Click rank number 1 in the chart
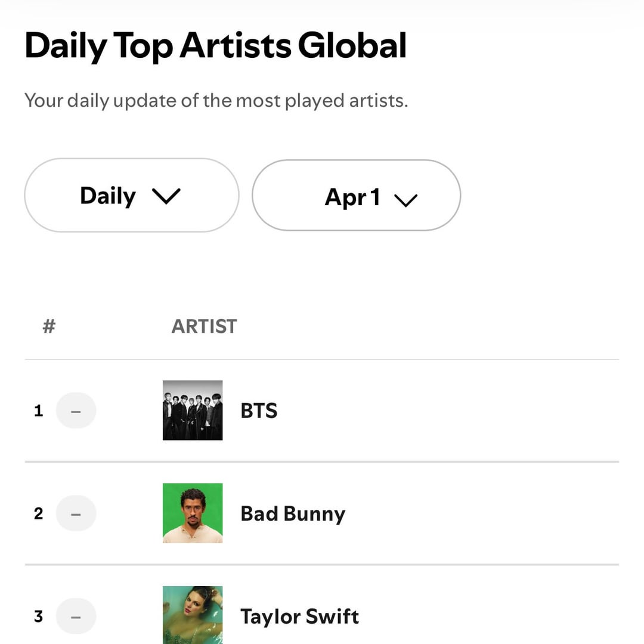 point(39,411)
